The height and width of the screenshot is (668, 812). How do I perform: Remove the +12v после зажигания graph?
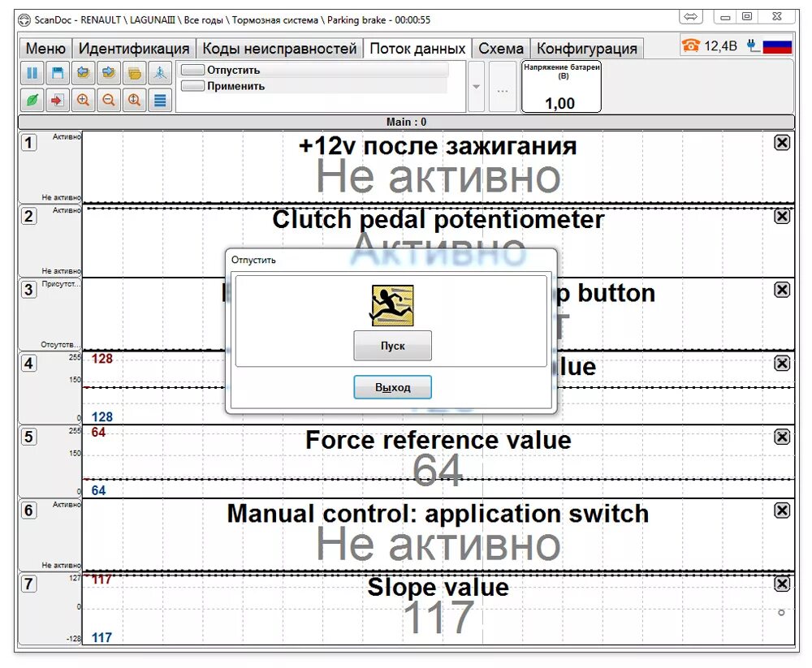point(781,142)
